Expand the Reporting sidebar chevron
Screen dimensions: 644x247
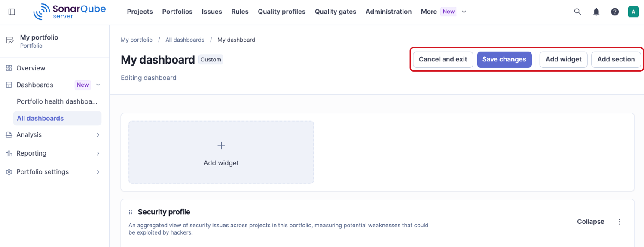tap(98, 153)
